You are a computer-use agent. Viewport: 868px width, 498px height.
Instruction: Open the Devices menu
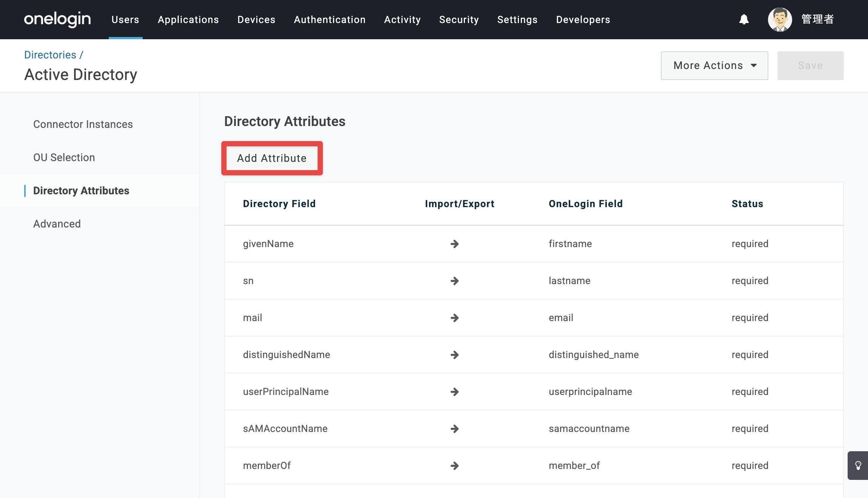coord(256,20)
